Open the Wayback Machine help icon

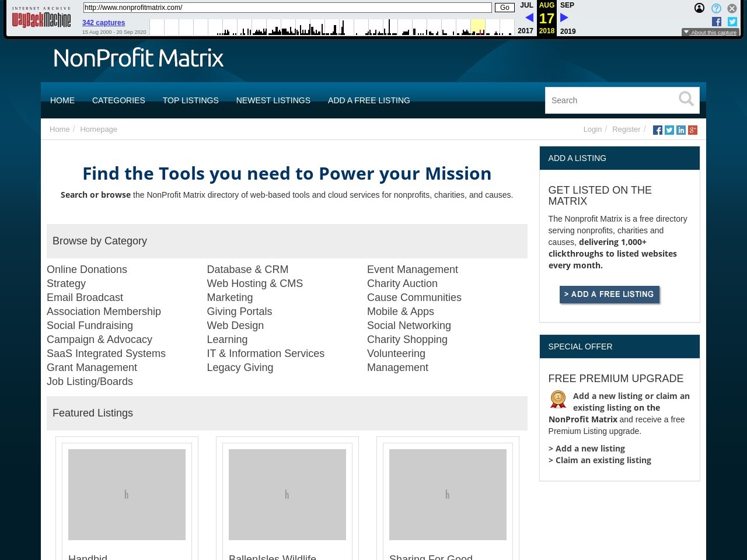[x=716, y=8]
